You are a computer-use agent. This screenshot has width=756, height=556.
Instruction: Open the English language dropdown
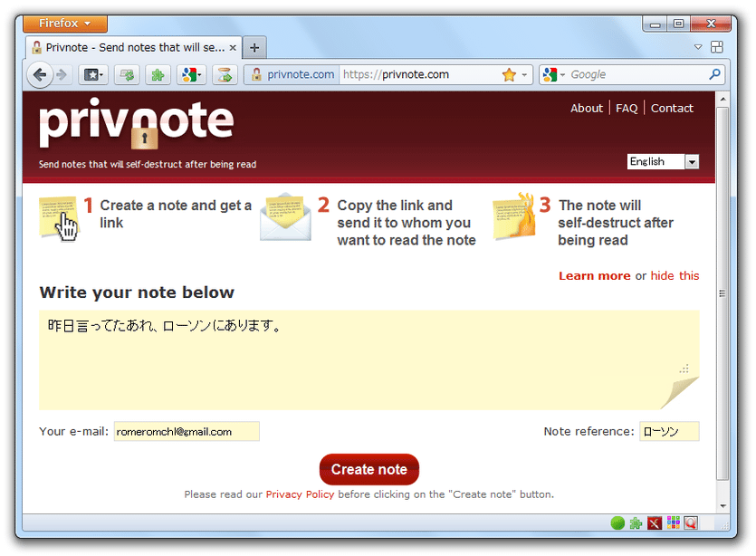(x=663, y=161)
